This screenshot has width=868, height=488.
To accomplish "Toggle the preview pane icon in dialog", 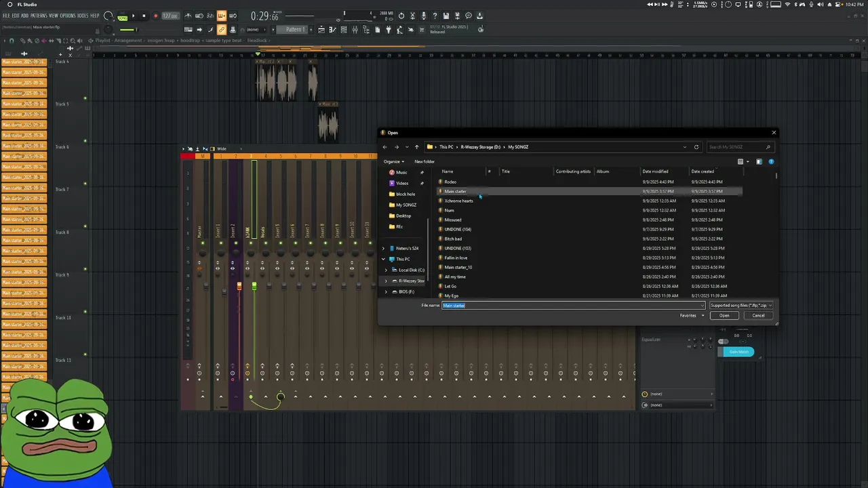I will pos(759,161).
